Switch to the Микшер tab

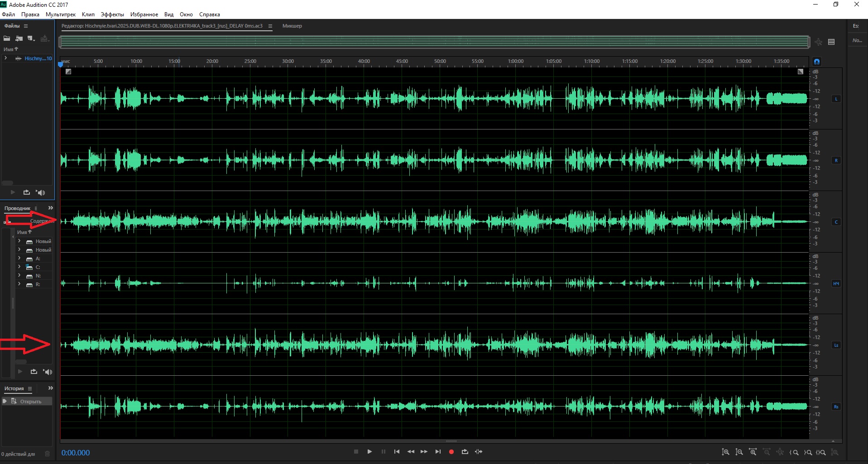pos(292,26)
